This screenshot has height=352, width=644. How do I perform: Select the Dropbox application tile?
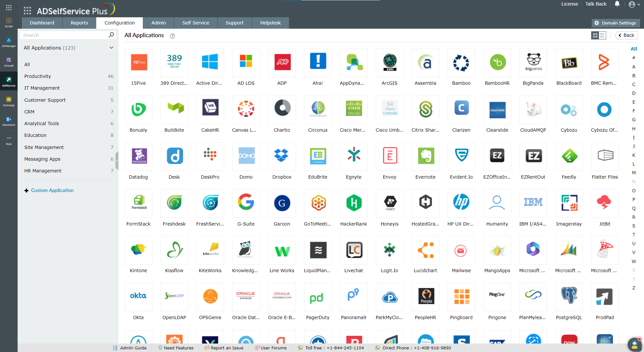pyautogui.click(x=282, y=156)
